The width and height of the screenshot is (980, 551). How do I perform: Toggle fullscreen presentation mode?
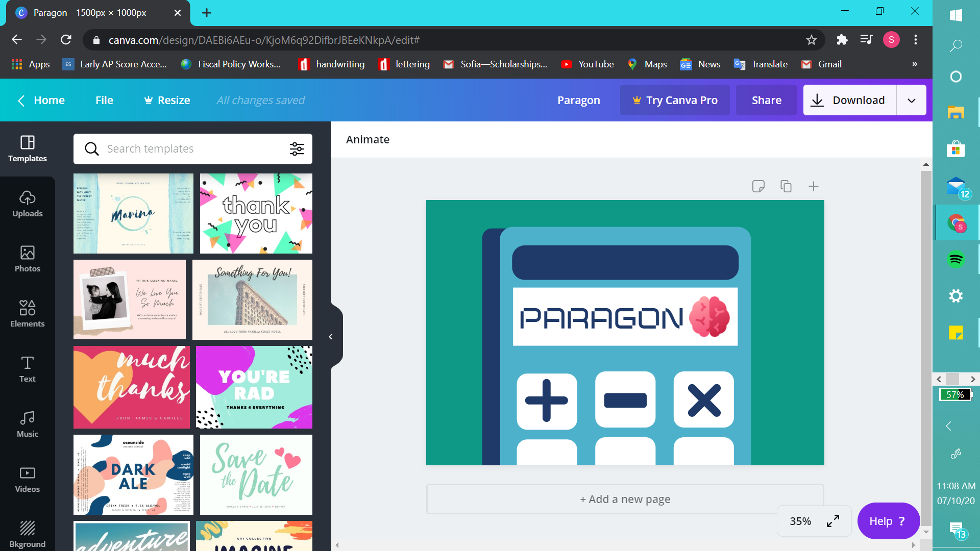(833, 521)
